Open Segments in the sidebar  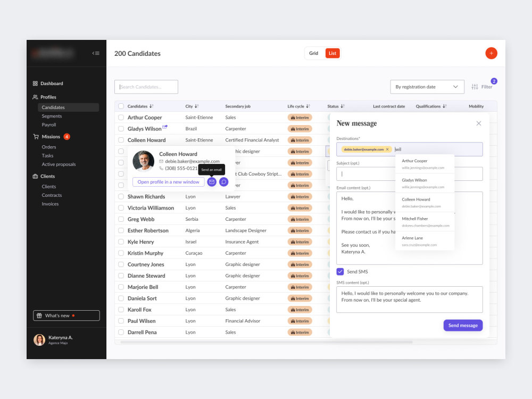point(52,116)
